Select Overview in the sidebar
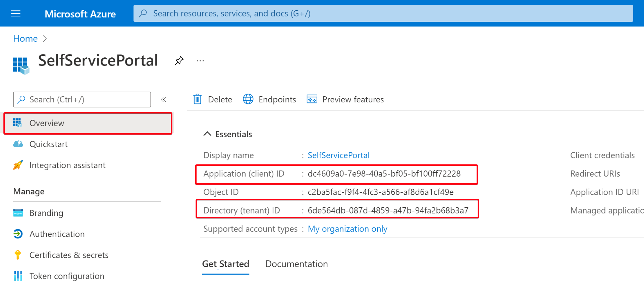Screen dimensions: 644x289 point(88,123)
